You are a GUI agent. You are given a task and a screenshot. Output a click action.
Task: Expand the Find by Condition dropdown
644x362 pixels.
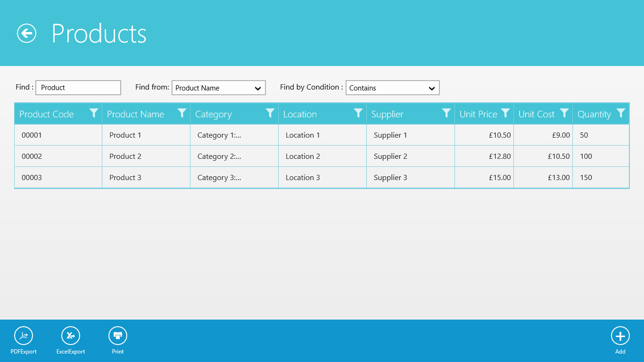392,88
